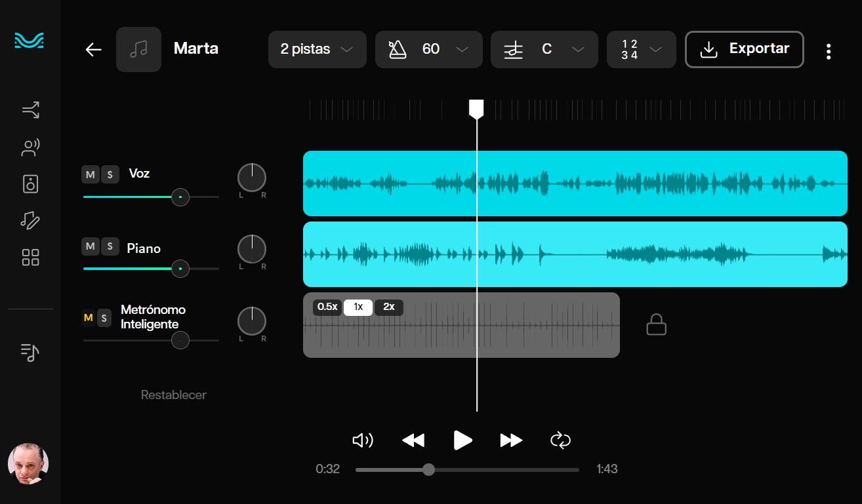Click the Voz pan knob
The height and width of the screenshot is (504, 862).
pyautogui.click(x=252, y=178)
